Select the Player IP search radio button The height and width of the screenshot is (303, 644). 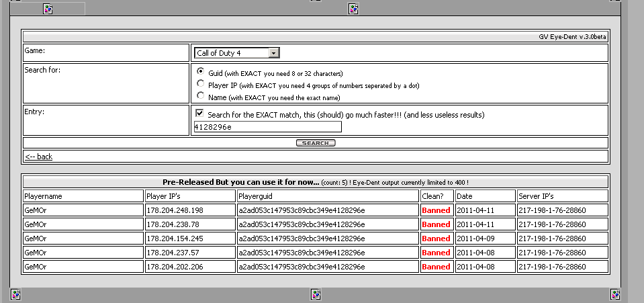pos(200,83)
